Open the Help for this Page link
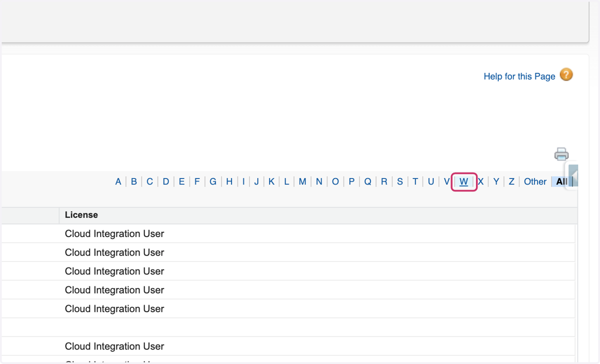This screenshot has height=364, width=600. [x=519, y=76]
